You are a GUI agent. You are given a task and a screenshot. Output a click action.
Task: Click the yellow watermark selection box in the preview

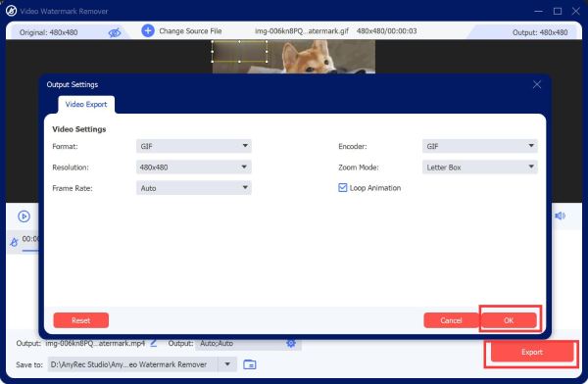pos(240,51)
